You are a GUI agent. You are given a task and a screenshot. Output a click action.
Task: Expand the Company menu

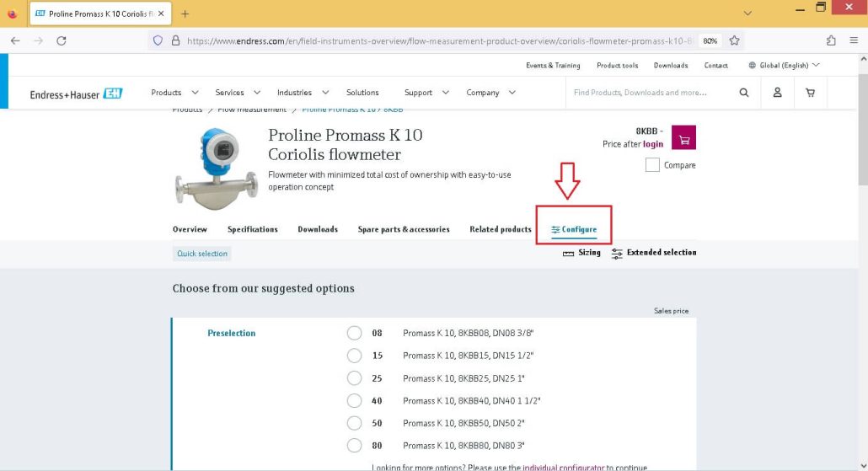coord(490,93)
